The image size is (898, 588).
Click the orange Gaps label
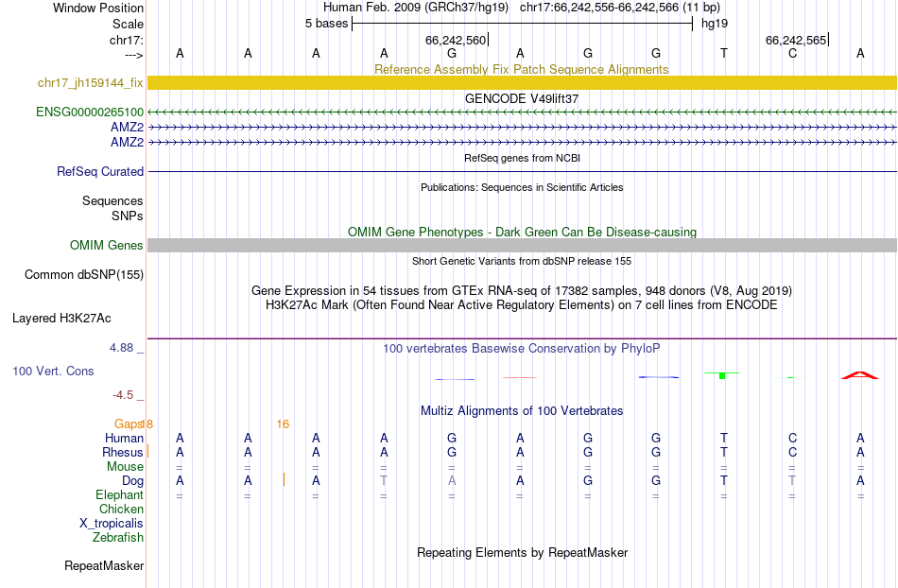pos(129,424)
